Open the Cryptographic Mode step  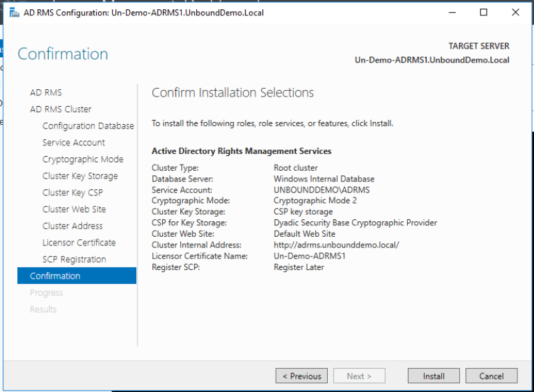83,159
